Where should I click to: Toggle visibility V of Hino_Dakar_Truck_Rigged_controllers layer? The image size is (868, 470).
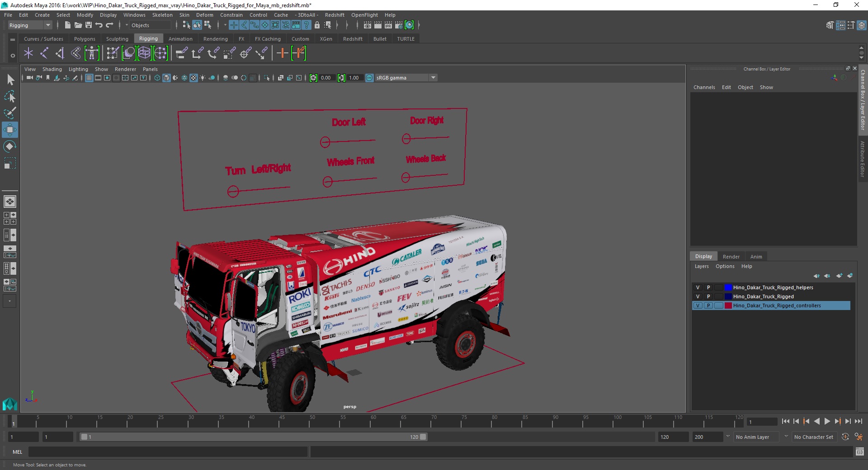coord(698,305)
